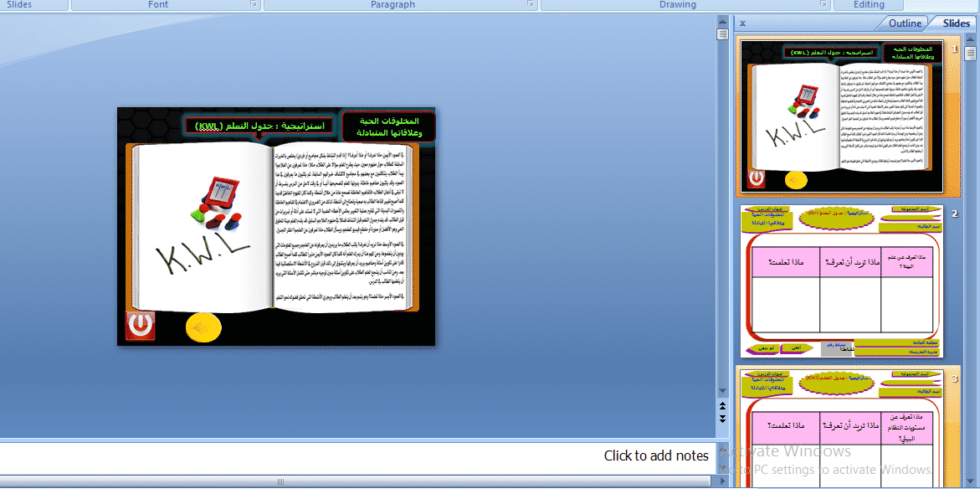
Task: Click the slide editor scrollbar up arrow
Action: [x=722, y=21]
